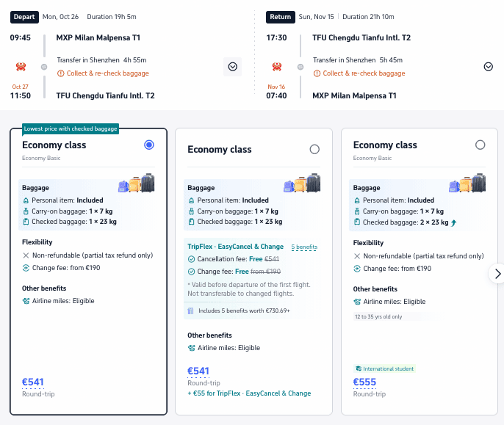Screen dimensions: 504x425
Task: Expand the return flight details chevron
Action: (489, 67)
